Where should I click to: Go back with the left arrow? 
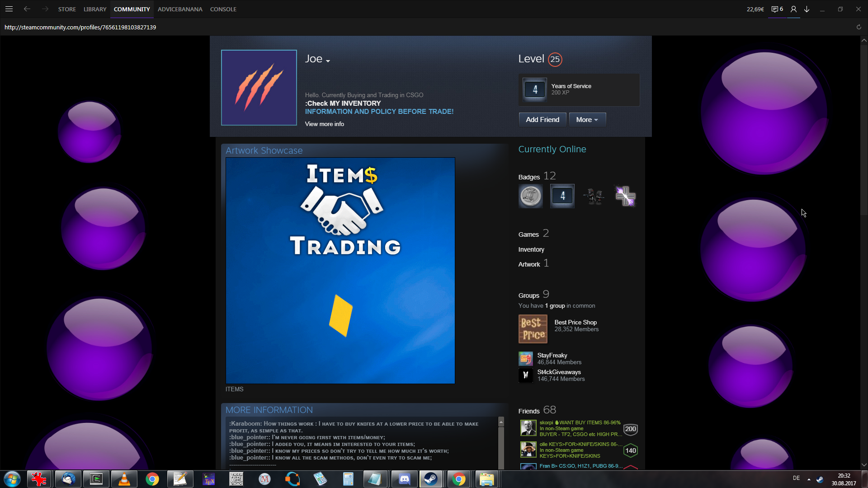[x=27, y=9]
